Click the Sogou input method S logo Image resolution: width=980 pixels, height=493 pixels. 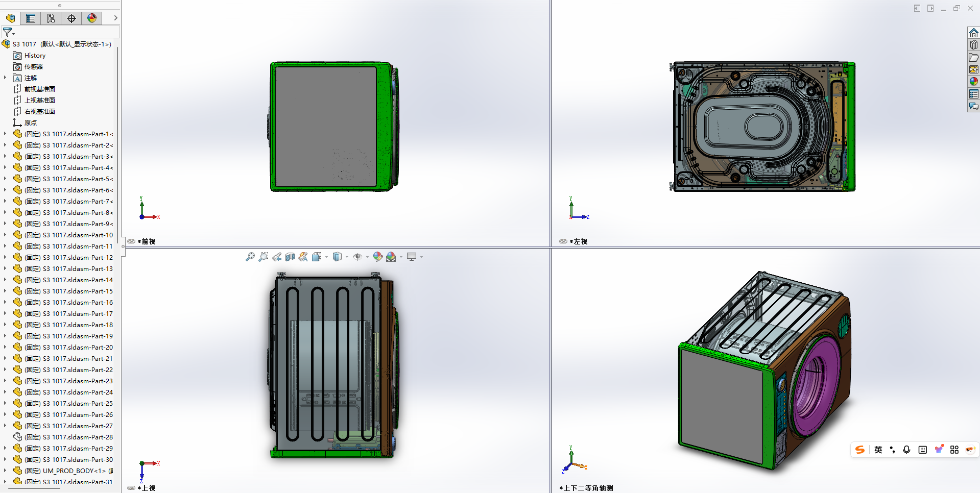point(860,450)
